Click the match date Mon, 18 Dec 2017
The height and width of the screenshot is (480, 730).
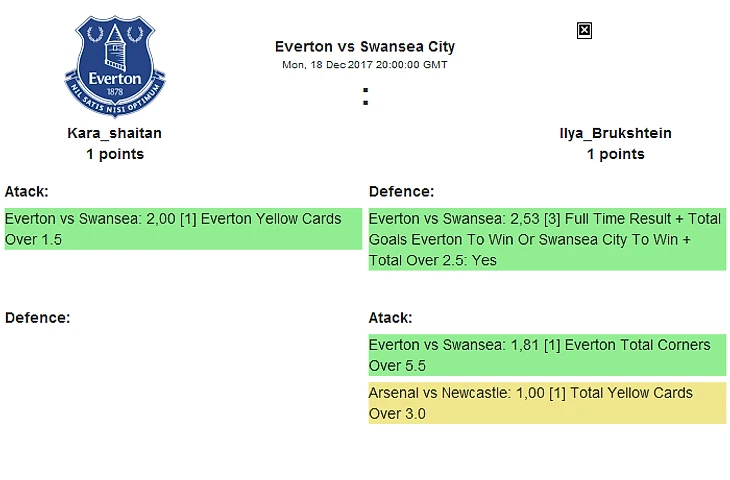tap(365, 65)
